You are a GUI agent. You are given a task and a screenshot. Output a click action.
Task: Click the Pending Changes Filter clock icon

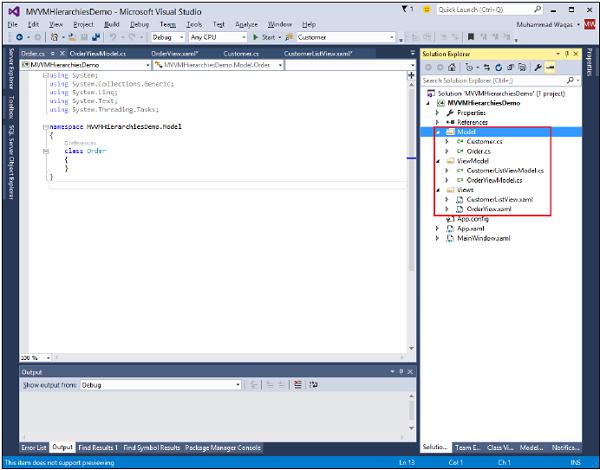click(x=469, y=68)
